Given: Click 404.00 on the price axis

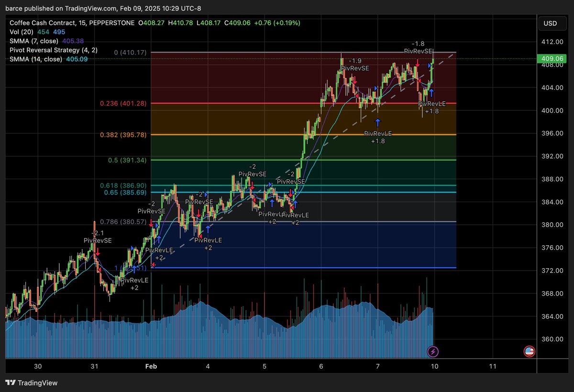Looking at the screenshot, I should [x=552, y=88].
